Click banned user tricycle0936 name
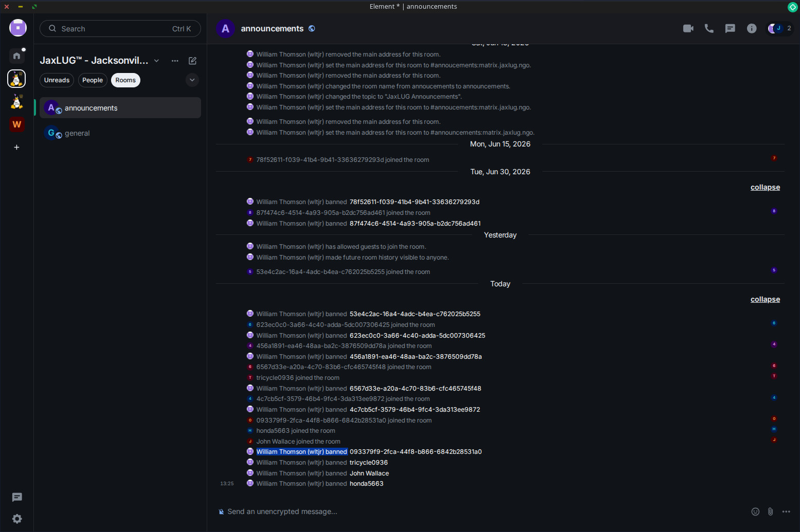The image size is (800, 532). (x=369, y=463)
